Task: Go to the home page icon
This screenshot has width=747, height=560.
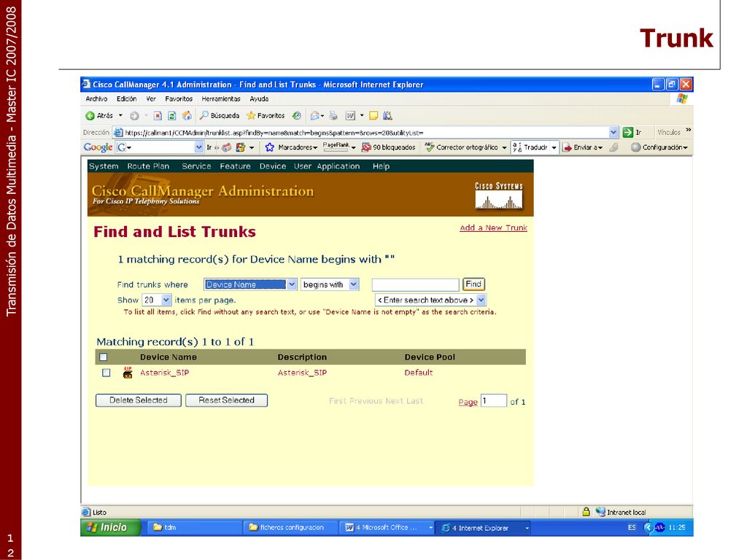Action: pos(187,116)
